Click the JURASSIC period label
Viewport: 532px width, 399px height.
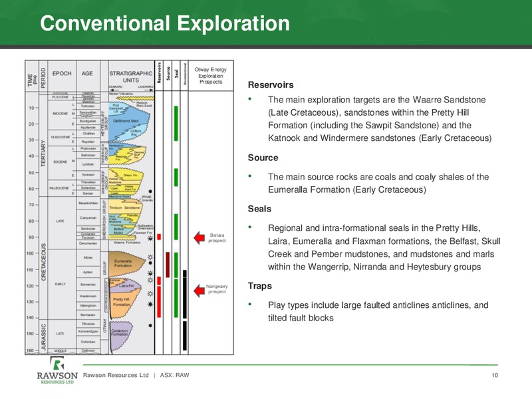(43, 337)
